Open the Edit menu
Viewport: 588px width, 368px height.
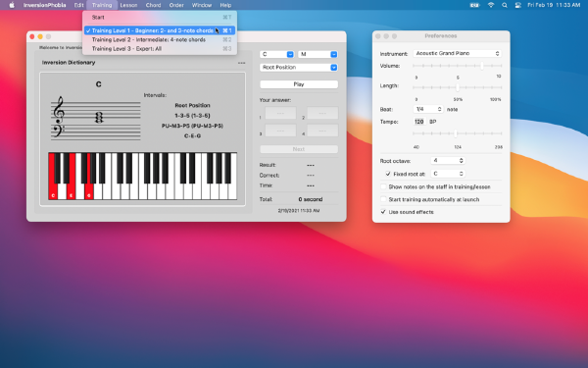coord(78,5)
